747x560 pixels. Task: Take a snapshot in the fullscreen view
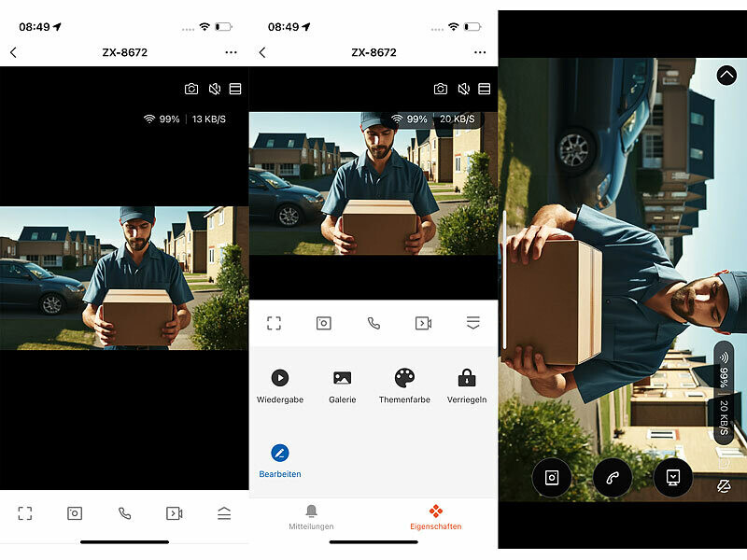coord(552,477)
